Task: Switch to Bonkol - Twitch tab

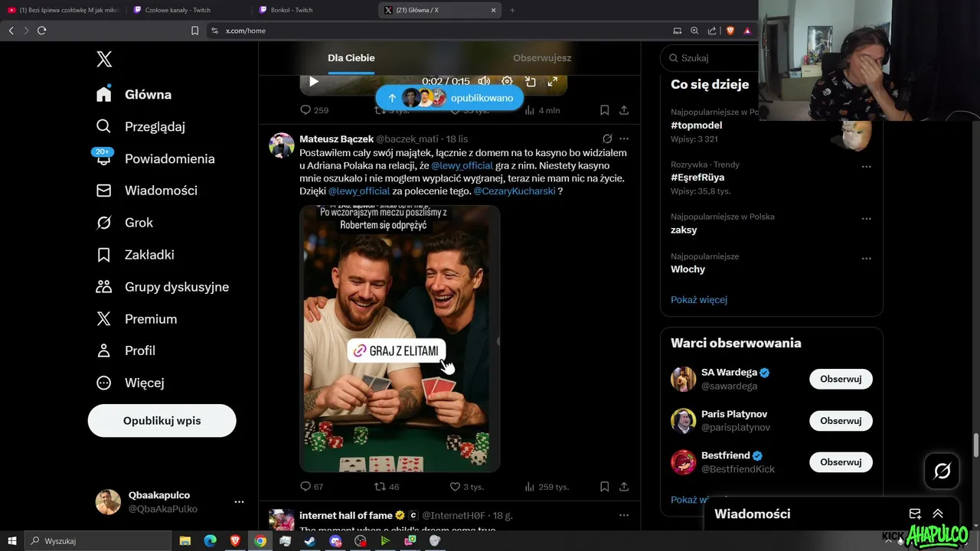Action: 312,10
